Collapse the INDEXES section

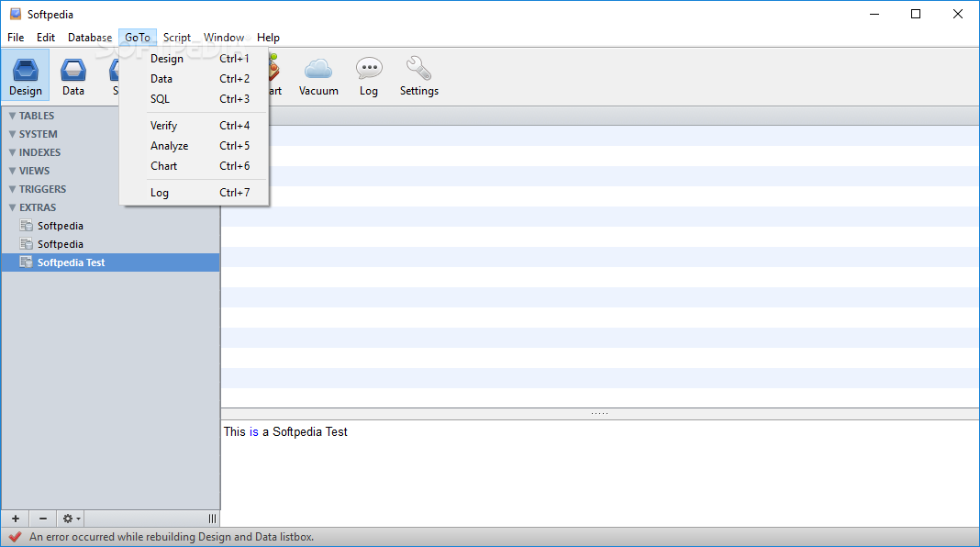[12, 152]
